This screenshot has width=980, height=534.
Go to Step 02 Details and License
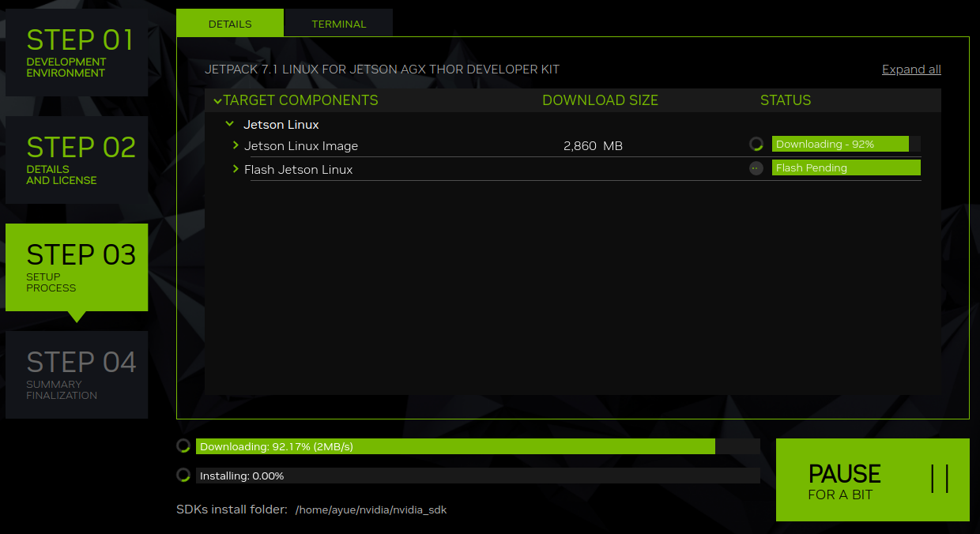(x=77, y=160)
